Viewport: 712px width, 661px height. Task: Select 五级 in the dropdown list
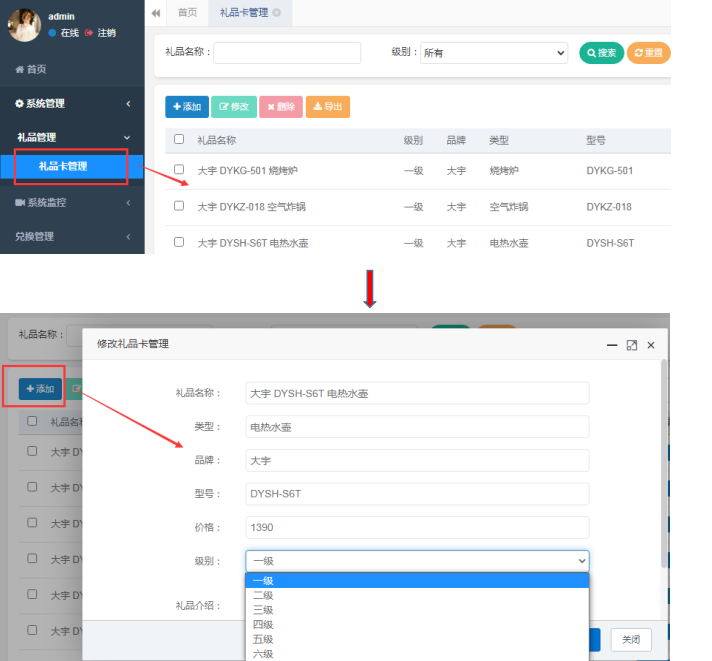(x=417, y=639)
